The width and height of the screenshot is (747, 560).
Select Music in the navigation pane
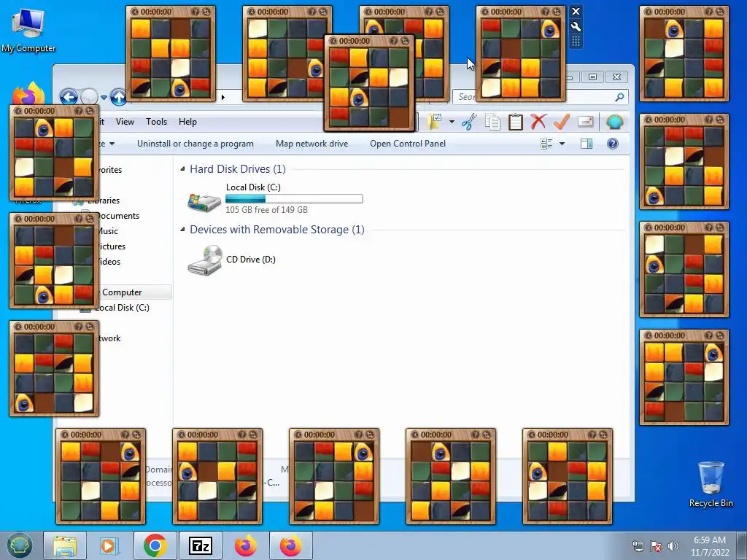click(x=108, y=231)
